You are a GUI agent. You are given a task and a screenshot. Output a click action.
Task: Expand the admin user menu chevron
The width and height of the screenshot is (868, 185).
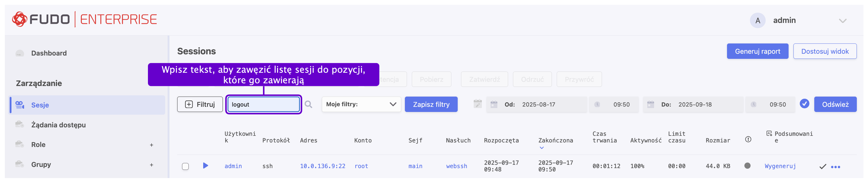(842, 21)
